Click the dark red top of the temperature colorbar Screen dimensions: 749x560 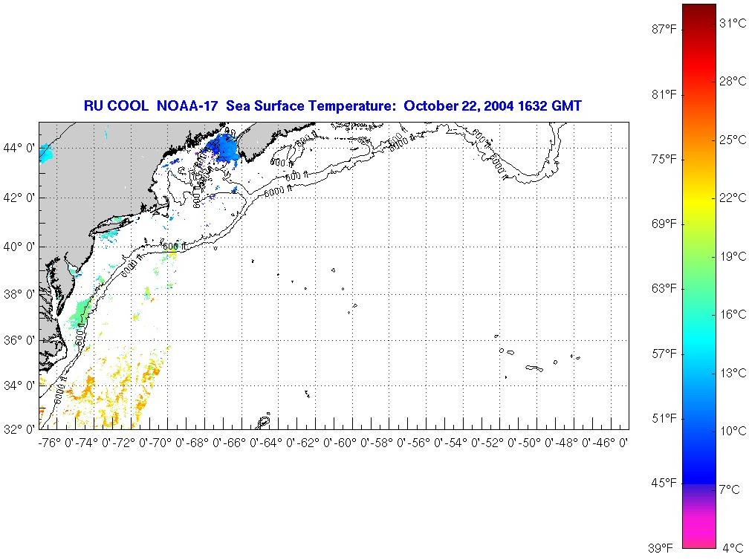[698, 12]
